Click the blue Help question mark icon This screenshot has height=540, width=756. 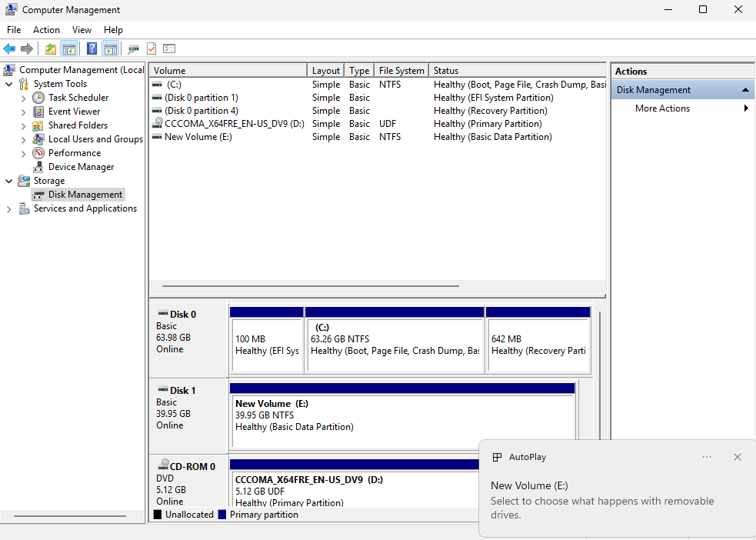tap(92, 48)
